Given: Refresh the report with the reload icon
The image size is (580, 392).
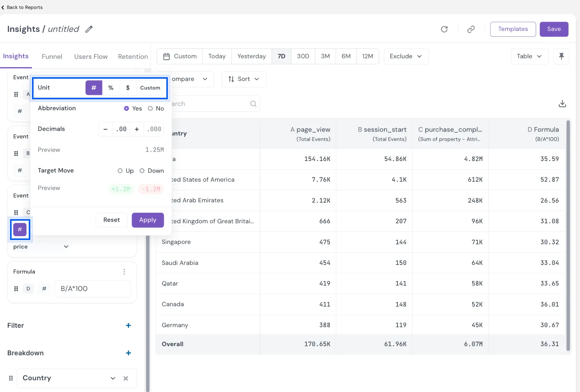Looking at the screenshot, I should coord(444,29).
